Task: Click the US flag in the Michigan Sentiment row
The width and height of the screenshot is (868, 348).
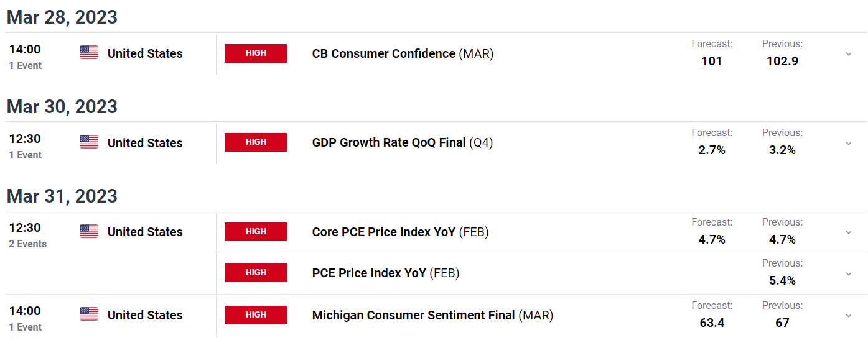Action: (89, 314)
